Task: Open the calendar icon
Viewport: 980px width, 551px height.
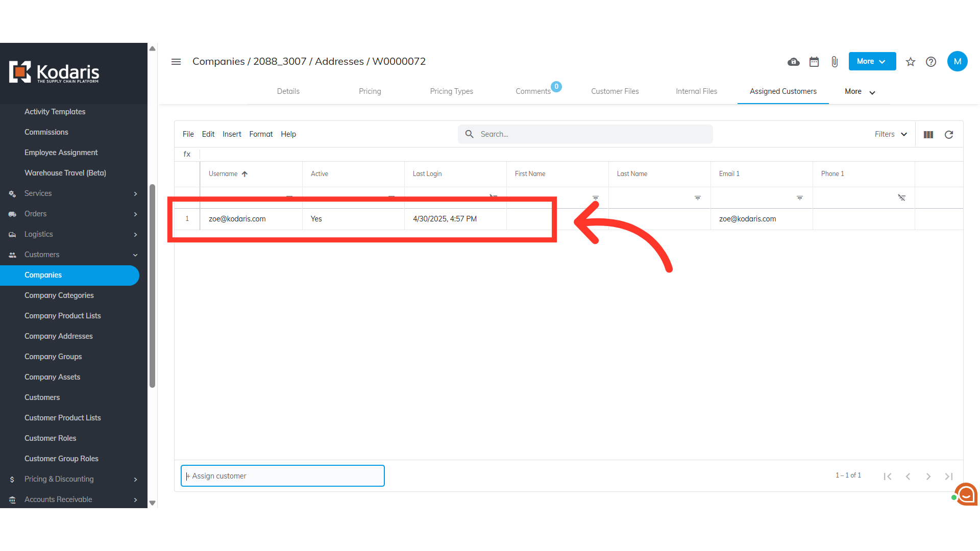Action: click(814, 62)
